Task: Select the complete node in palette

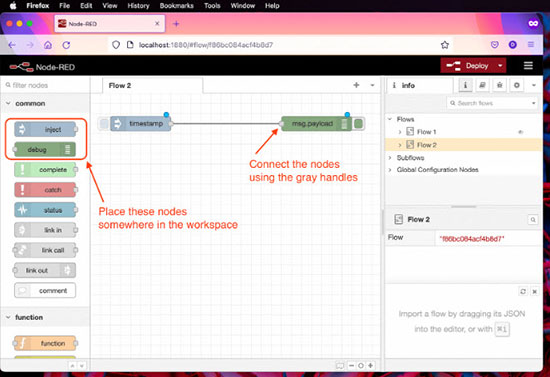Action: click(45, 170)
